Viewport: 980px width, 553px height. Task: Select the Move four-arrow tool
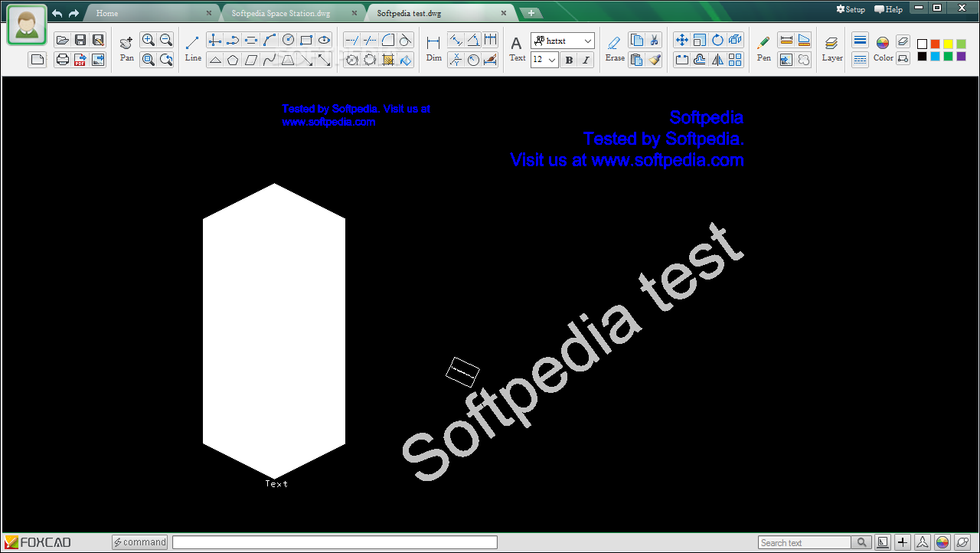click(682, 40)
